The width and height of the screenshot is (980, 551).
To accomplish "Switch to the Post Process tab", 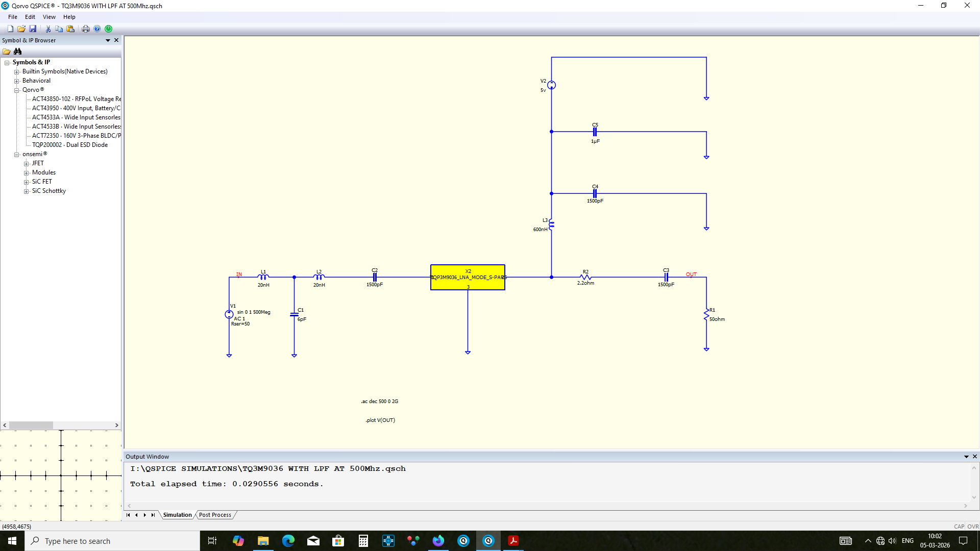I will (215, 515).
